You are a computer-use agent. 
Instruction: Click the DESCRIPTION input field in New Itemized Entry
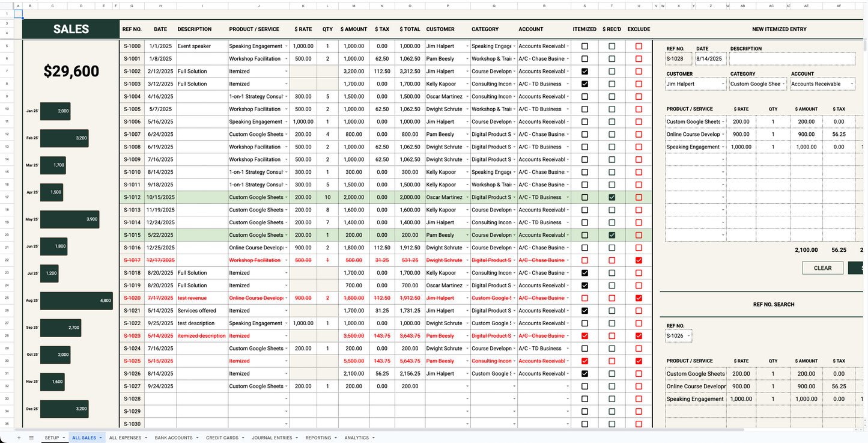tap(792, 58)
